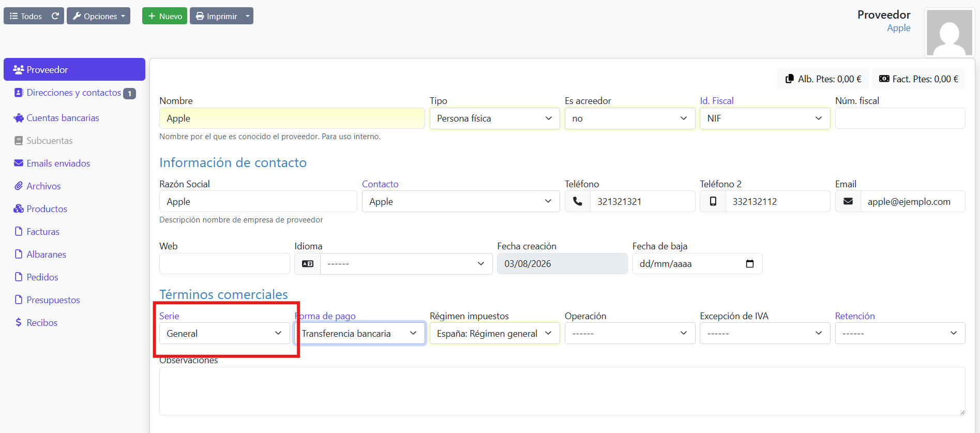Click the Serie label link
Image resolution: width=980 pixels, height=433 pixels.
[x=169, y=316]
